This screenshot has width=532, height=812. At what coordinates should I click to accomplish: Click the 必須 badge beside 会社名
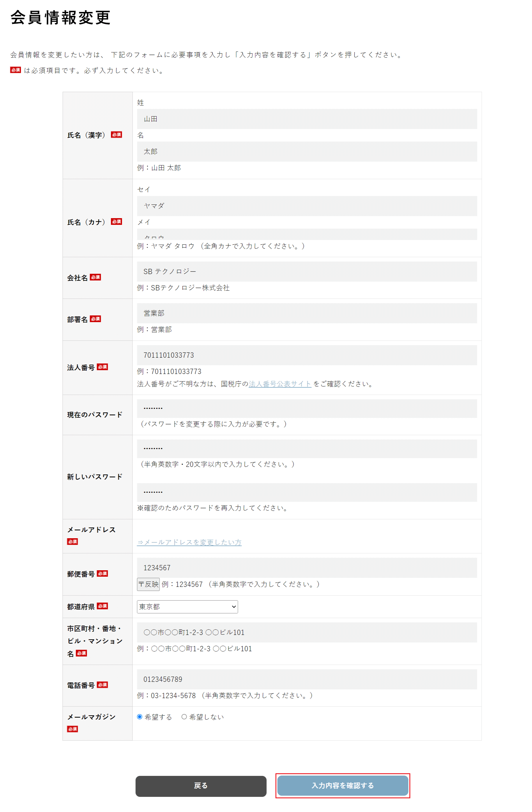(x=95, y=277)
